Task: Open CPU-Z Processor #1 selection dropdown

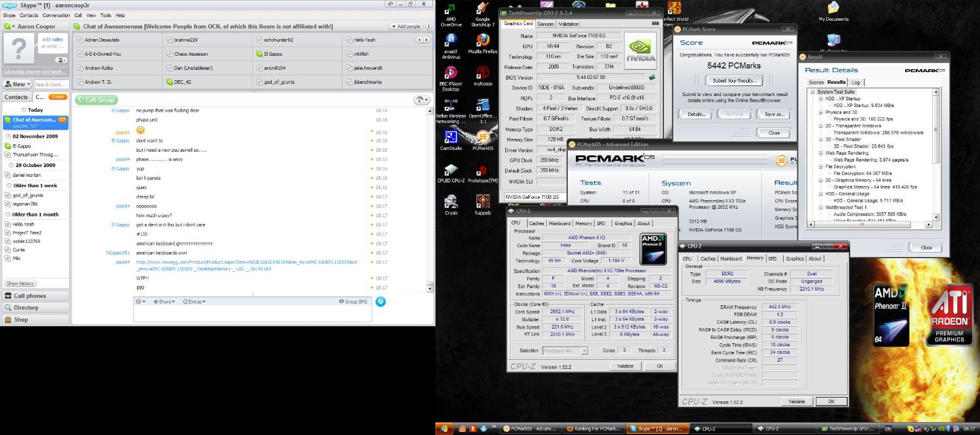Action: [x=565, y=351]
